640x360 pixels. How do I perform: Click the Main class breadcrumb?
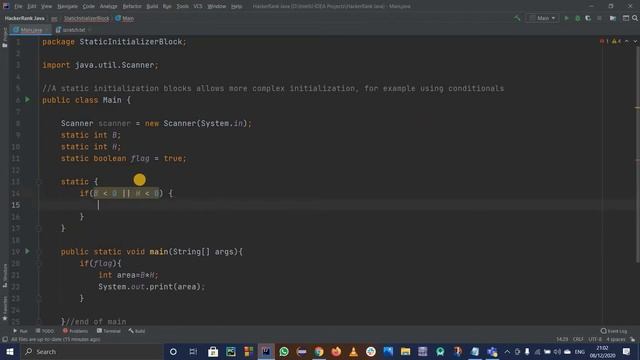pos(125,18)
